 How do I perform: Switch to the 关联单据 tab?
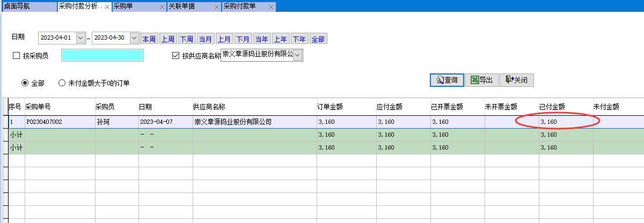(182, 6)
